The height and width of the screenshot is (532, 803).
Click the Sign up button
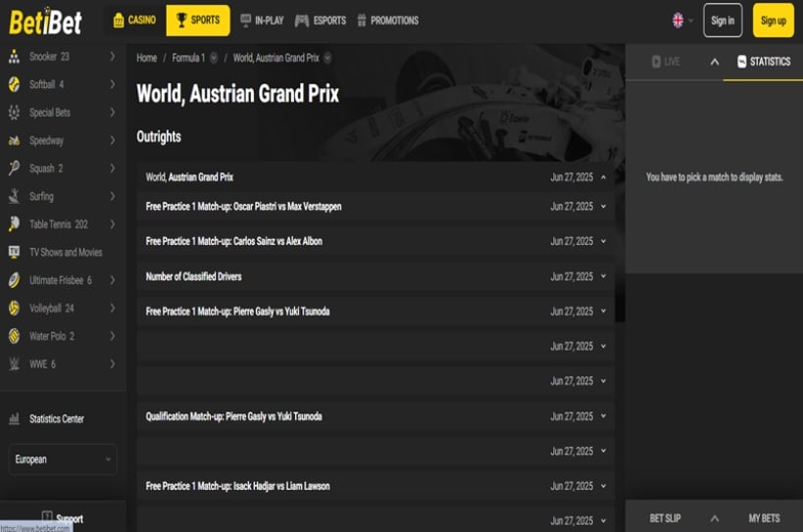pyautogui.click(x=774, y=21)
